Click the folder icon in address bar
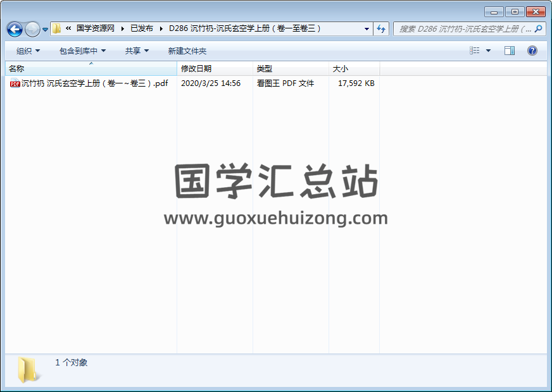The image size is (552, 392). (57, 28)
